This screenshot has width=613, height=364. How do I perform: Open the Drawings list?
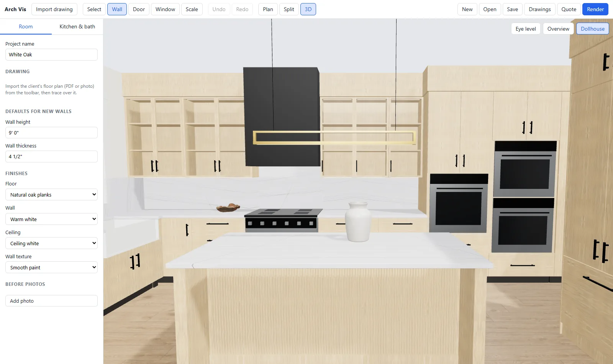540,9
